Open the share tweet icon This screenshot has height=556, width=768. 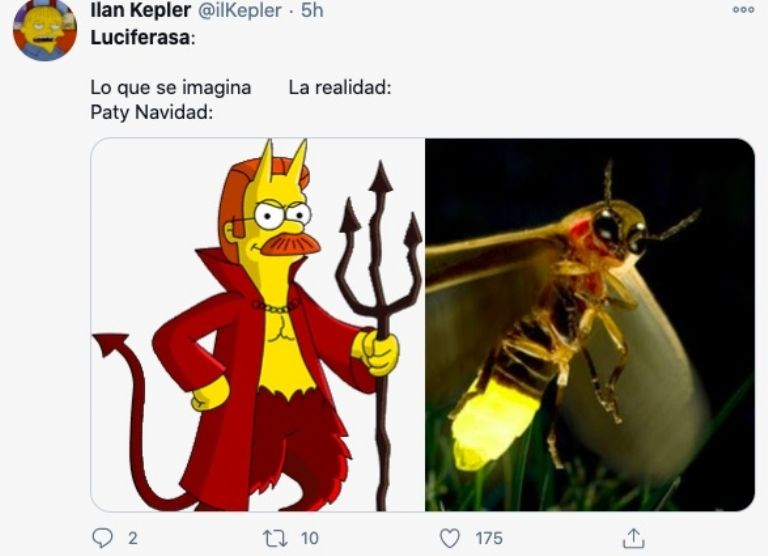[632, 538]
